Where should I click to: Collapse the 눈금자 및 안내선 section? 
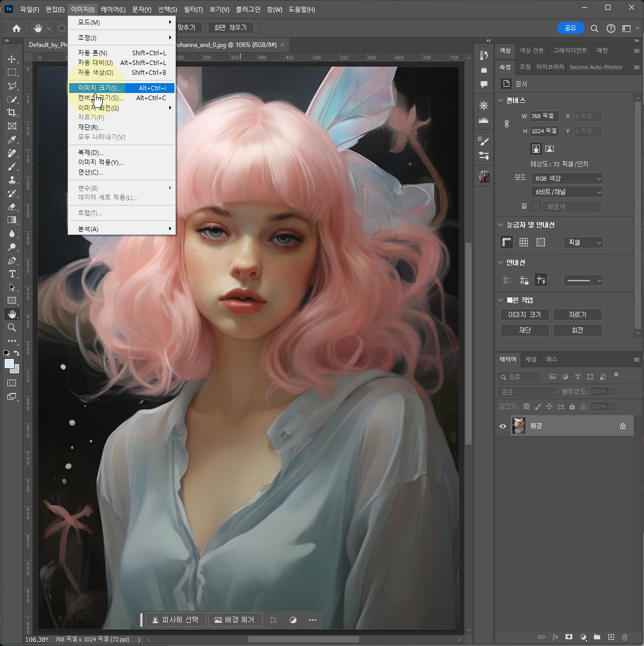pyautogui.click(x=501, y=225)
